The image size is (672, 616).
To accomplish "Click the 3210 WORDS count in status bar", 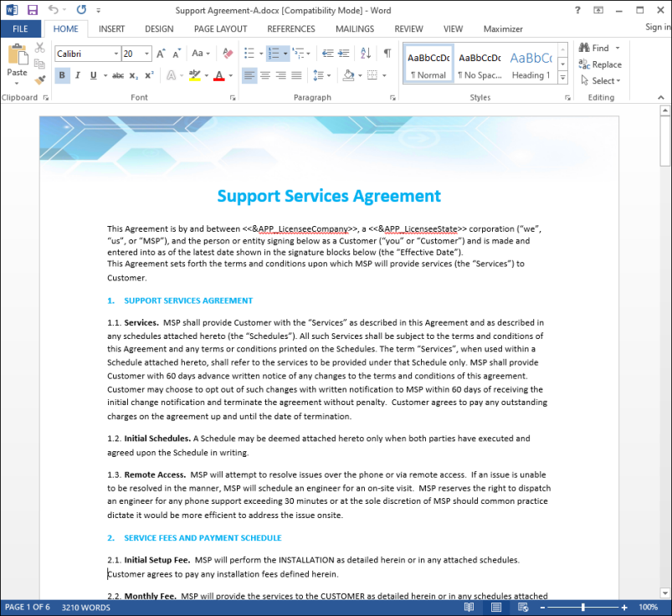I will pyautogui.click(x=85, y=608).
